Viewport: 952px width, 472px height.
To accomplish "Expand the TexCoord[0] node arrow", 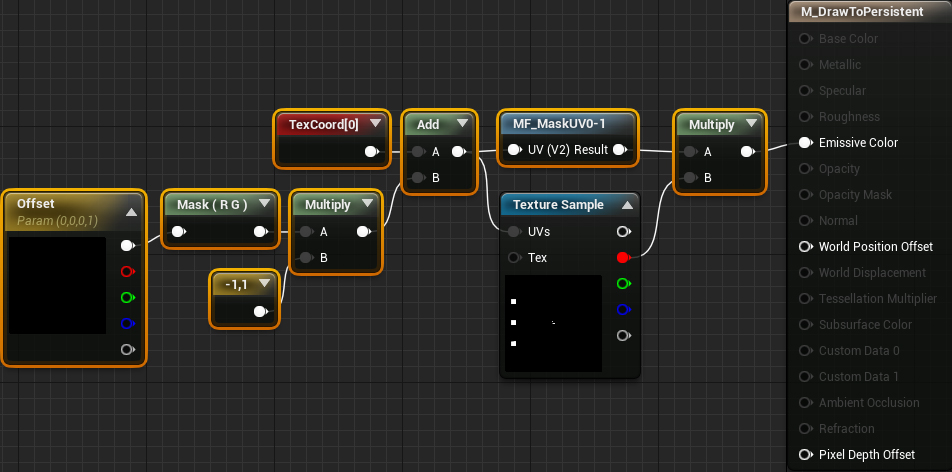I will (x=375, y=123).
